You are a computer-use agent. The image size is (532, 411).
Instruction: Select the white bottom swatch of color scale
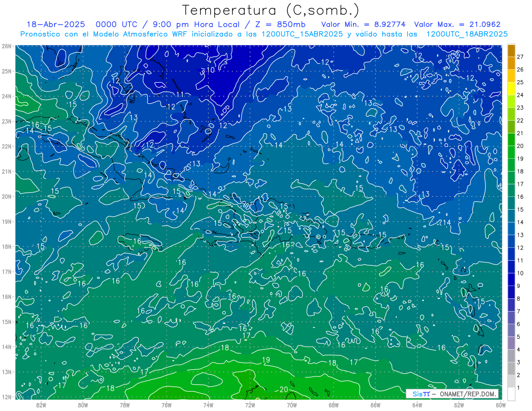pyautogui.click(x=511, y=394)
